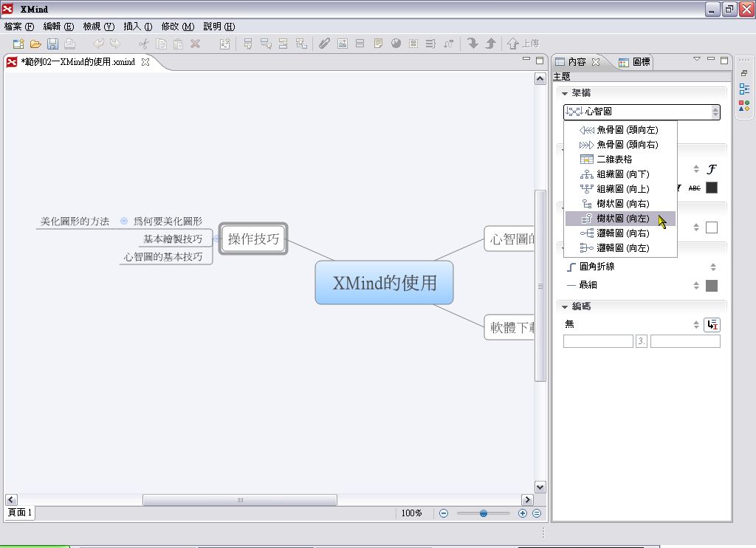Collapse the 架構 section
This screenshot has width=756, height=548.
click(x=565, y=93)
